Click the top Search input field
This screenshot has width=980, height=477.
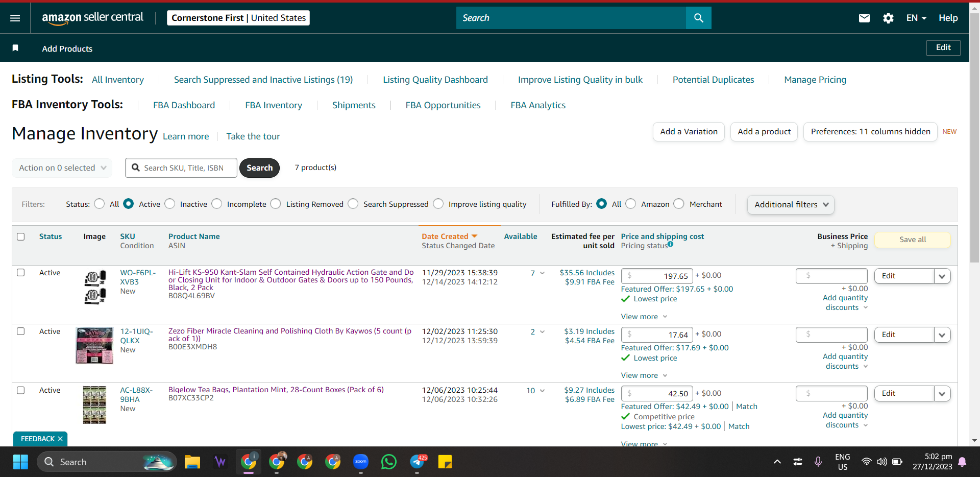[x=571, y=18]
